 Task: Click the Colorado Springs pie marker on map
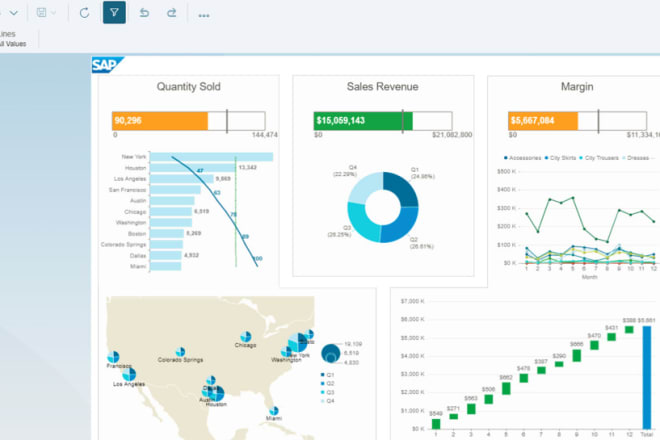click(x=180, y=351)
